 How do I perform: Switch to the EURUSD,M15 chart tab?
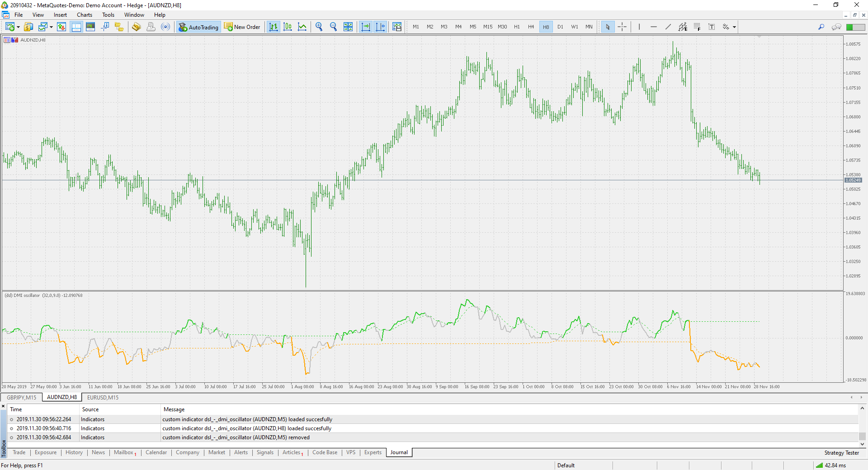103,398
